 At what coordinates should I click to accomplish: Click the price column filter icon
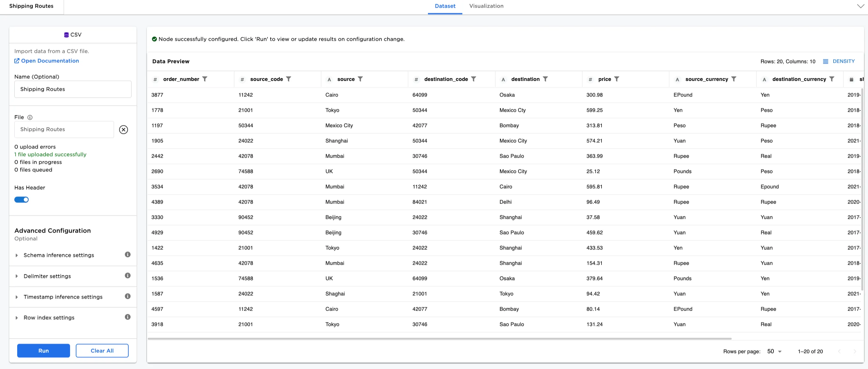616,79
